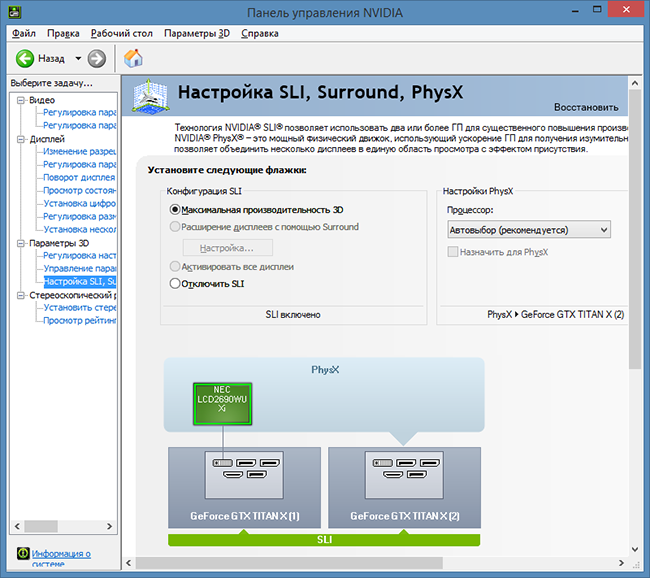Collapse the Дисплей tree node
Viewport: 650px width, 578px height.
coord(20,139)
